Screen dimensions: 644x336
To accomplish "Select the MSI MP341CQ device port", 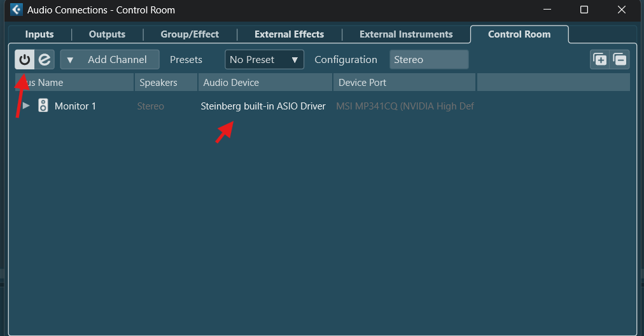I will pos(405,106).
